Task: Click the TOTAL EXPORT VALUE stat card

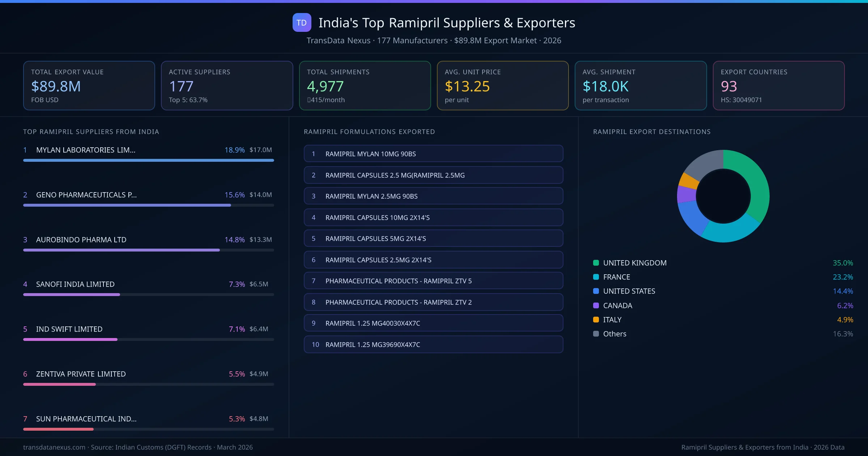Action: point(89,85)
